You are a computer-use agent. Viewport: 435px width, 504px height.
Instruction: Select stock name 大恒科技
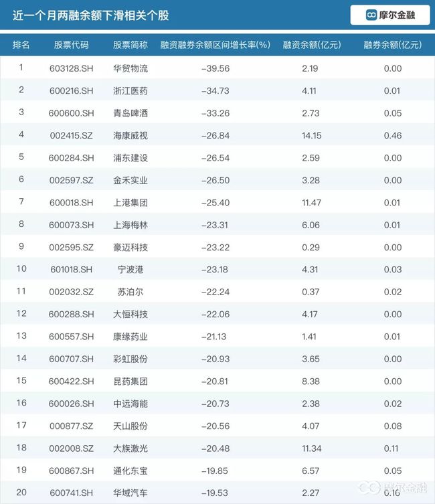[130, 314]
